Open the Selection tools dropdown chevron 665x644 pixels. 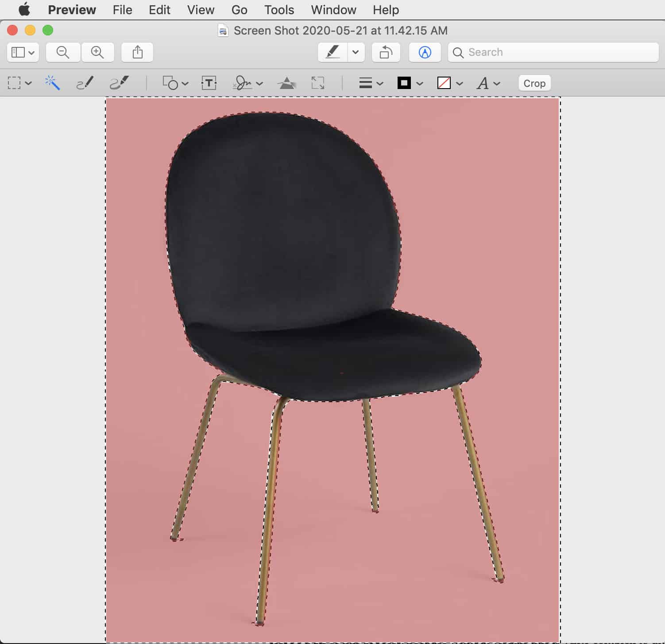click(29, 83)
